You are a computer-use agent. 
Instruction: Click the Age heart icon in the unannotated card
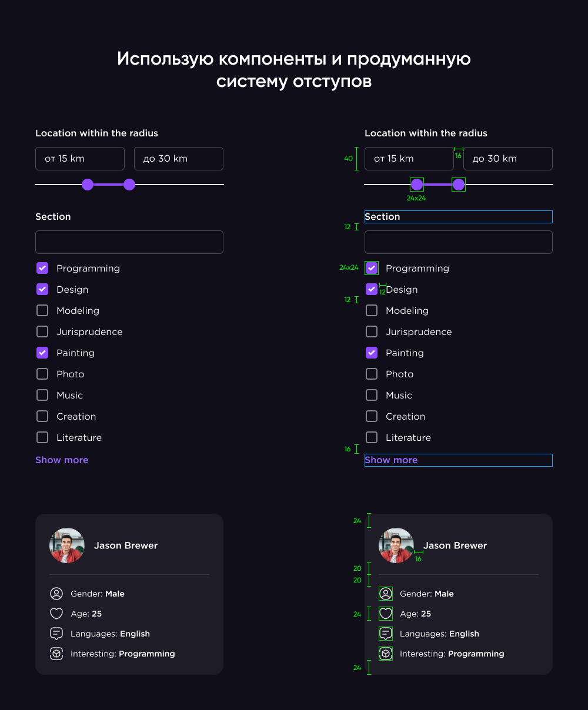pos(56,614)
